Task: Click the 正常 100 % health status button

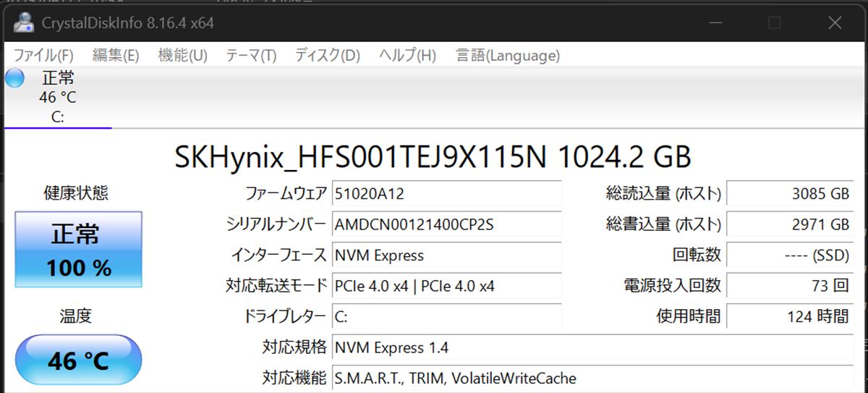Action: point(79,250)
